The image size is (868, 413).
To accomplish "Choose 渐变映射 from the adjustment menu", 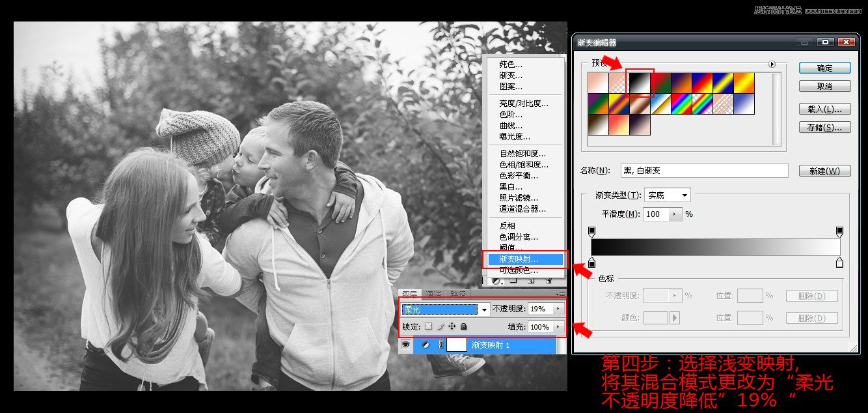I will click(x=524, y=259).
